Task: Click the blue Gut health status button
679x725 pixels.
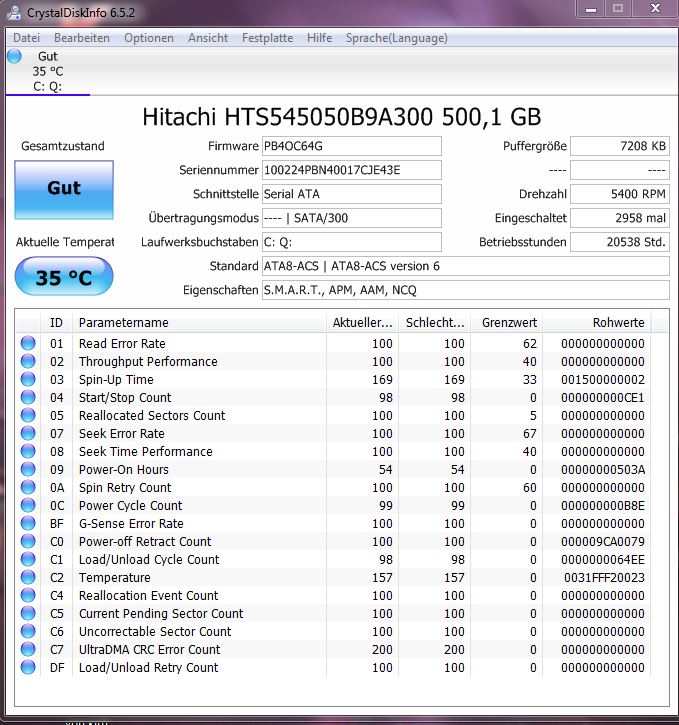Action: pyautogui.click(x=64, y=190)
